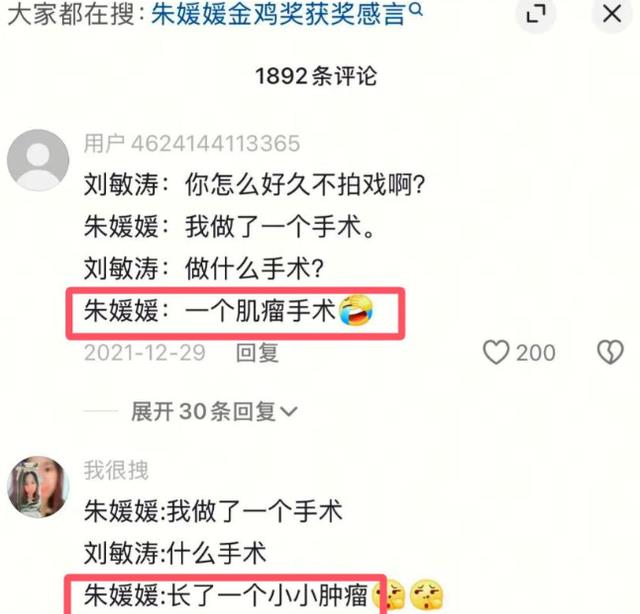Open the profile of username 我很拽

116,470
